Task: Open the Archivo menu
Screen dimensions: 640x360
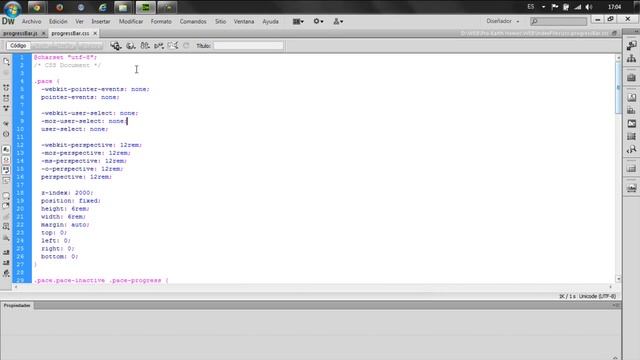Action: click(x=31, y=21)
